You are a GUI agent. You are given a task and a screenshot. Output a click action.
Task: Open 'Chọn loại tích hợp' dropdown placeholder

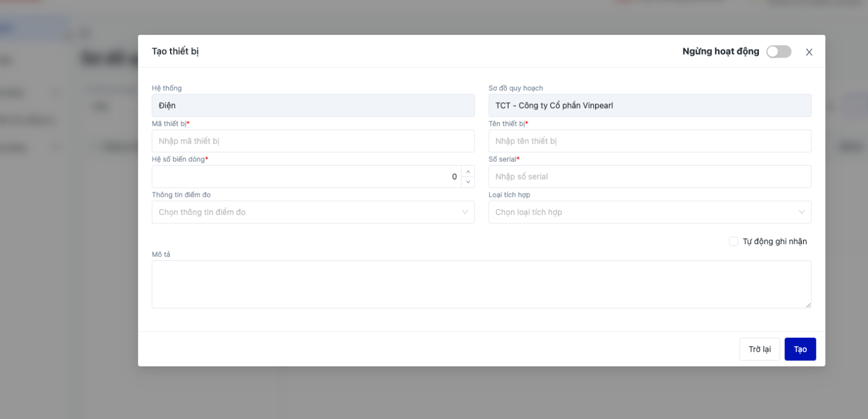pos(528,212)
